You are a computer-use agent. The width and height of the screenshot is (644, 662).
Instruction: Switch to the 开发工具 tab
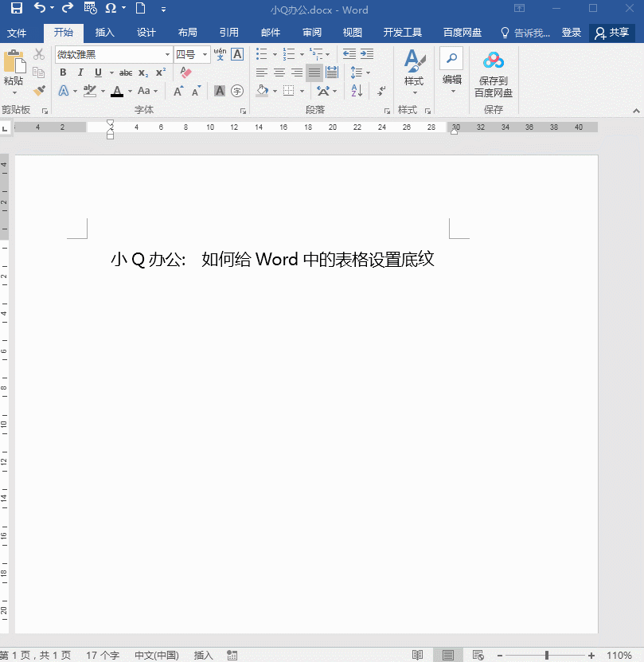point(402,33)
